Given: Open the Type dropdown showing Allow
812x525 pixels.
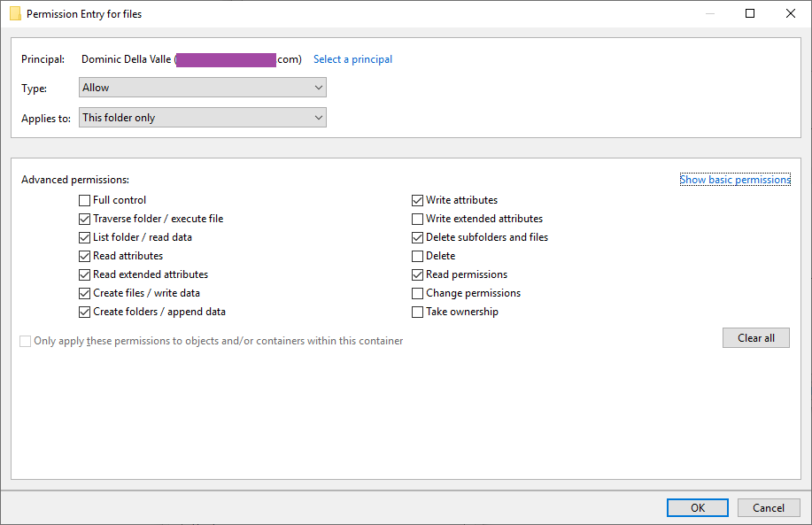Looking at the screenshot, I should 203,88.
